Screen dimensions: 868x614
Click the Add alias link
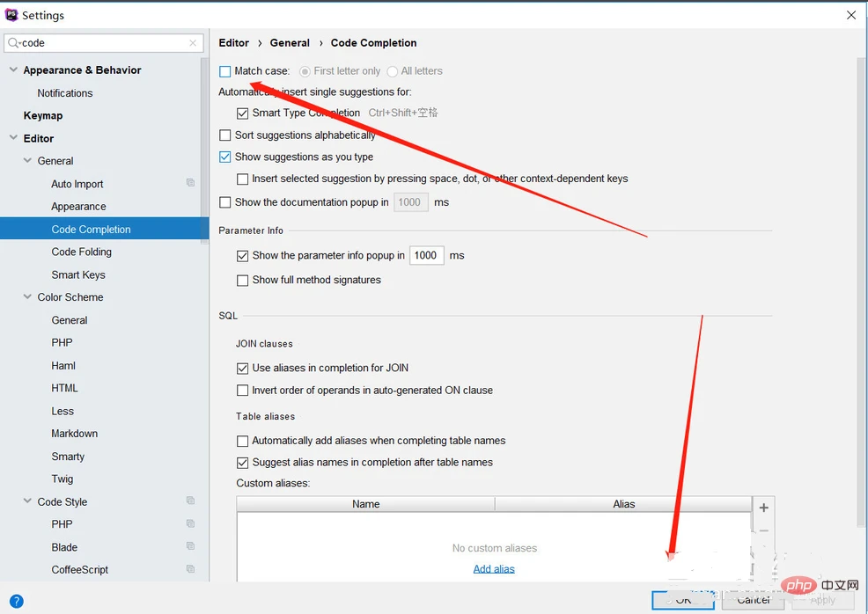(x=494, y=569)
